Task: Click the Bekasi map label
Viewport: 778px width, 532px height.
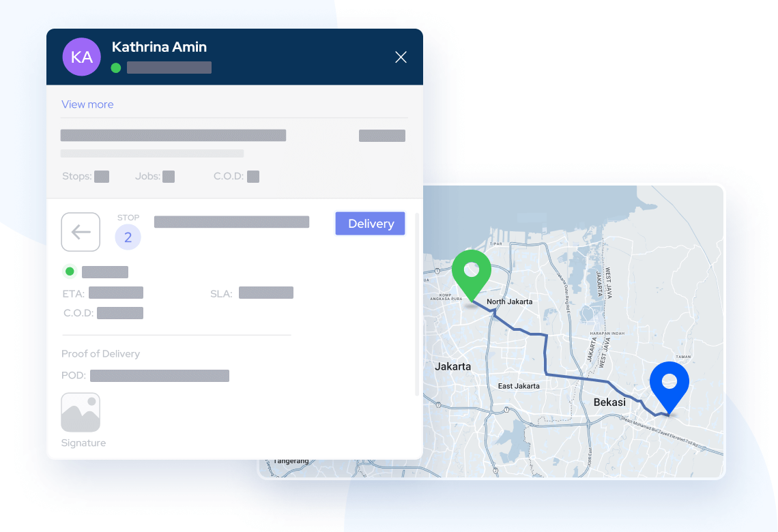Action: tap(609, 402)
